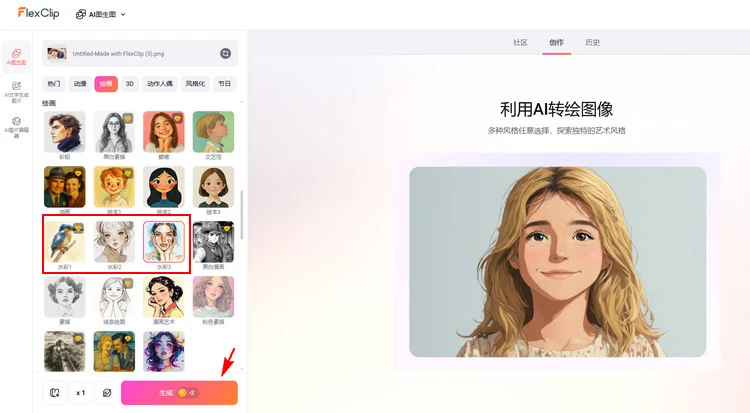Pick the 水彩1 kingfisher style thumbnail

63,241
